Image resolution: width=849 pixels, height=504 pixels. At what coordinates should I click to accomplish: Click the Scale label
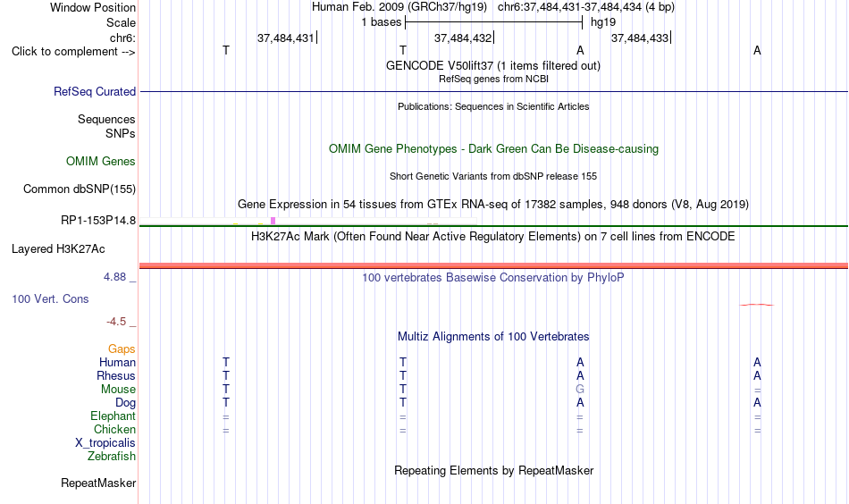click(121, 22)
